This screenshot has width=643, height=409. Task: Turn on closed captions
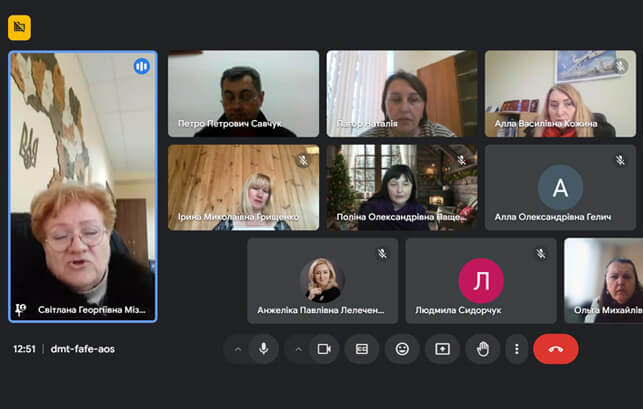click(362, 349)
